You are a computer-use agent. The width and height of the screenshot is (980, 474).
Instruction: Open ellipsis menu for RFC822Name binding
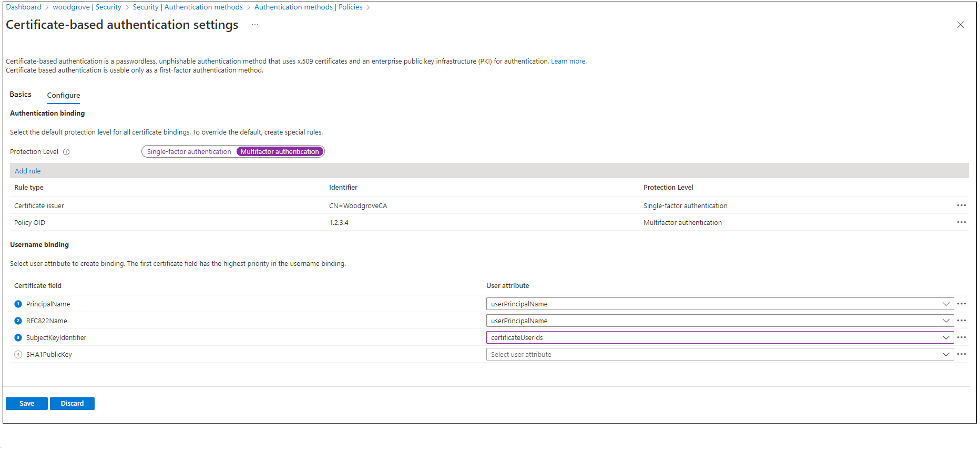(x=961, y=321)
